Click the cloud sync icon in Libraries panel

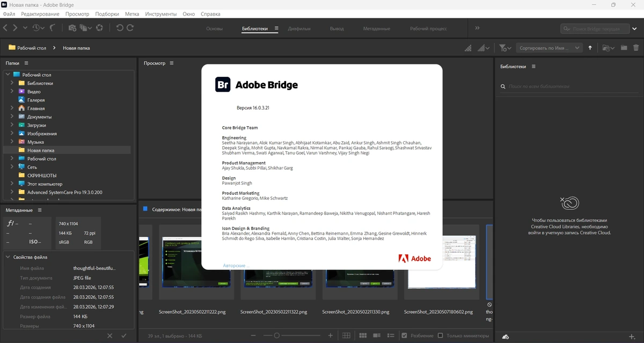[505, 336]
